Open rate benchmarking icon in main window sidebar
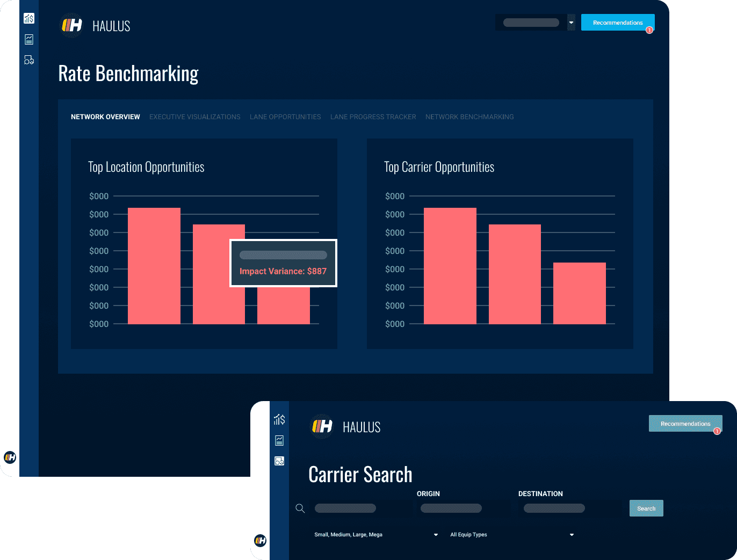737x560 pixels. pyautogui.click(x=29, y=19)
